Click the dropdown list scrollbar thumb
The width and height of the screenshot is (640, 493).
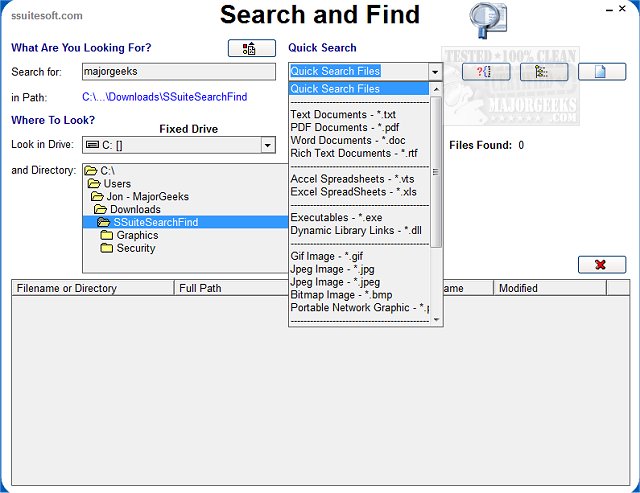tap(436, 172)
